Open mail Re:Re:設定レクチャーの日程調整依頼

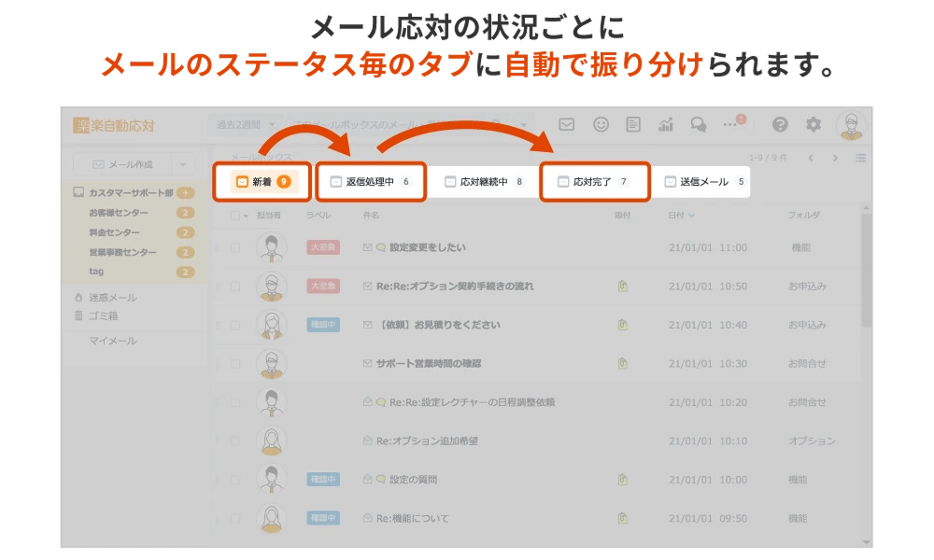click(472, 402)
